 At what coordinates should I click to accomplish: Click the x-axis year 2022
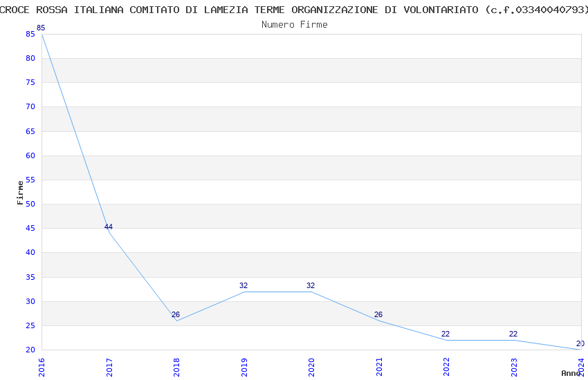point(447,368)
